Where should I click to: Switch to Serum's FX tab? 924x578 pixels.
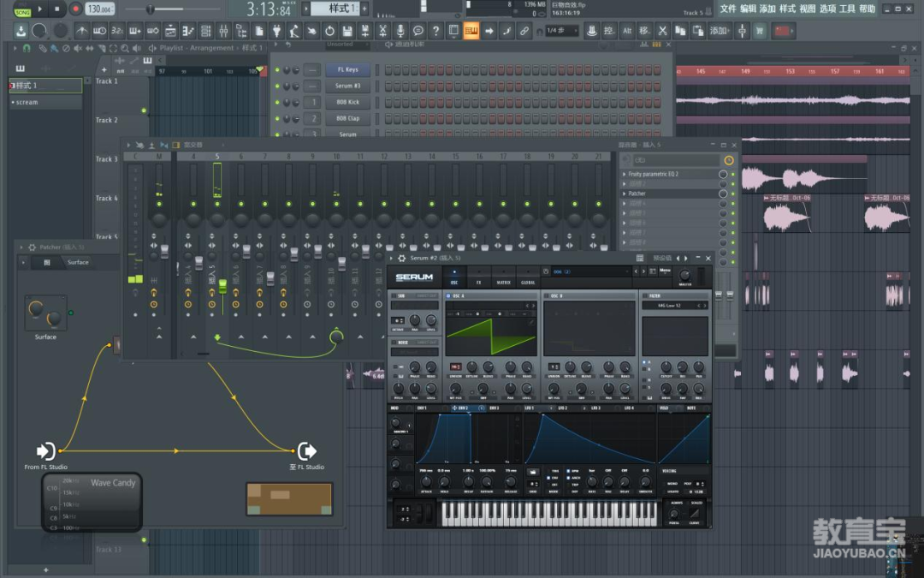point(478,277)
